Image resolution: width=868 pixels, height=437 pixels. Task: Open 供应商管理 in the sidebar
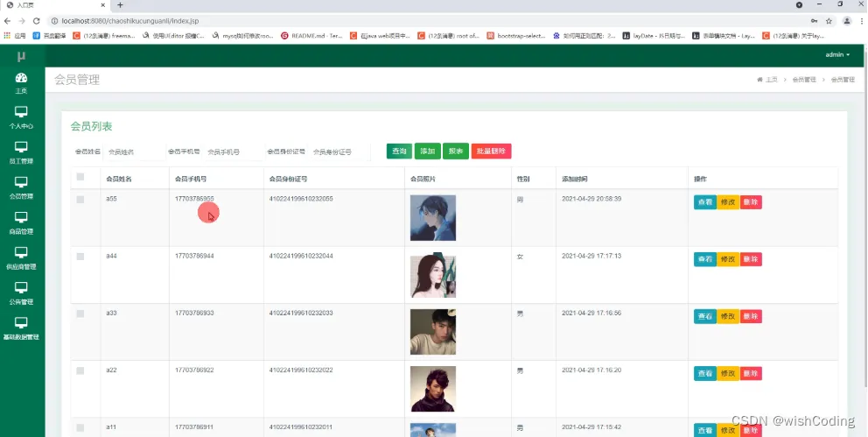(x=21, y=258)
